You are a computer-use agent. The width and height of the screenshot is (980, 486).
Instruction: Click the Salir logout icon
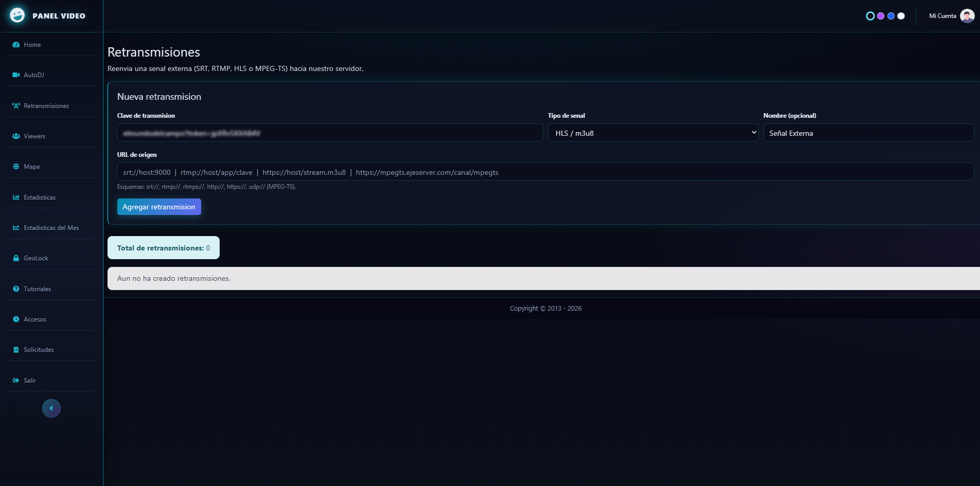click(16, 381)
